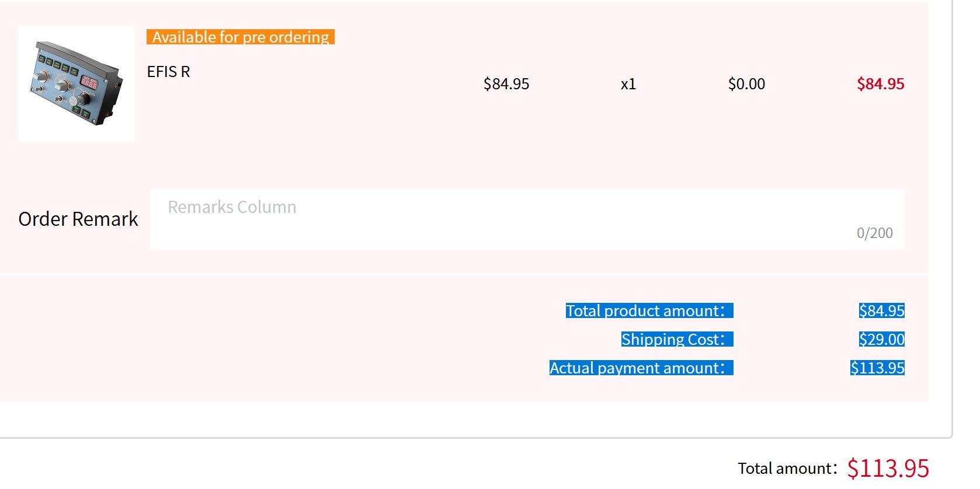Click the EFIS R product name

pyautogui.click(x=168, y=72)
